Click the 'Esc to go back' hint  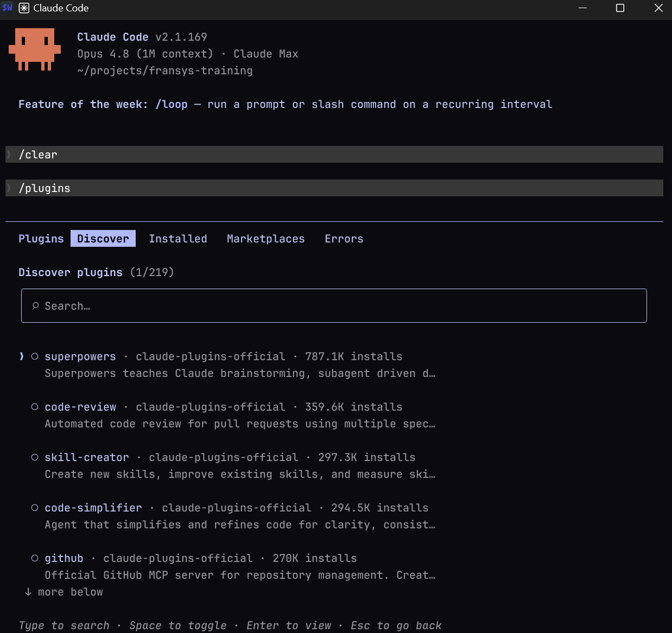(396, 625)
